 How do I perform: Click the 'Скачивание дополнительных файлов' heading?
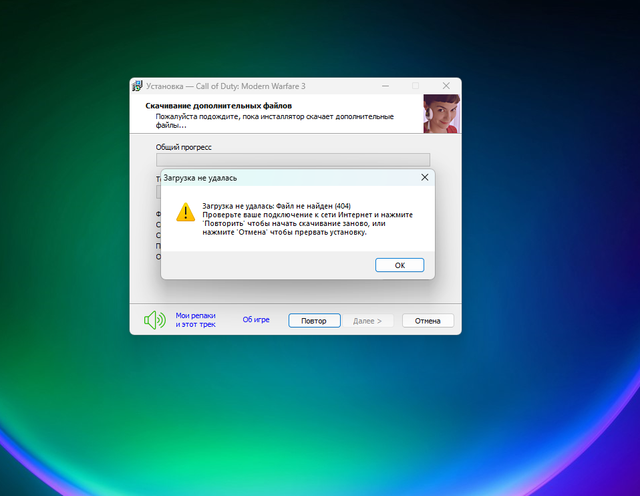tap(218, 106)
